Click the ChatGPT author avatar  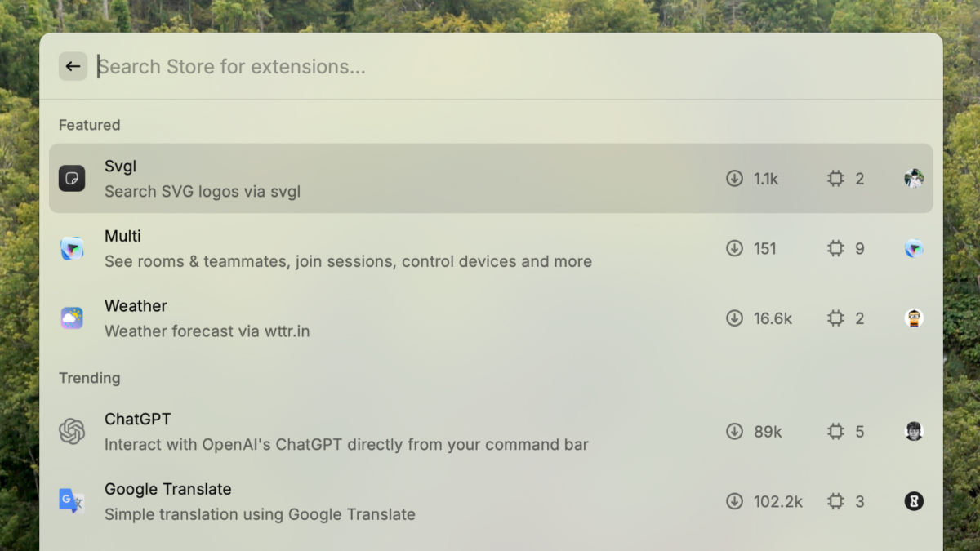pyautogui.click(x=914, y=432)
